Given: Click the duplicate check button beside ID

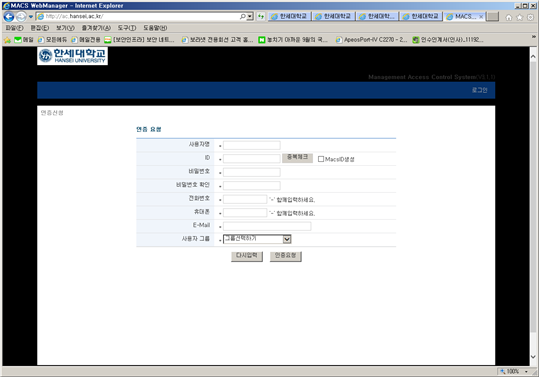Looking at the screenshot, I should tap(297, 157).
